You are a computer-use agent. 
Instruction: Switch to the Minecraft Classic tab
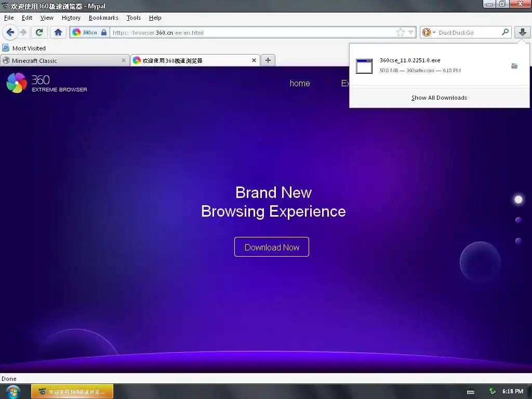click(64, 60)
